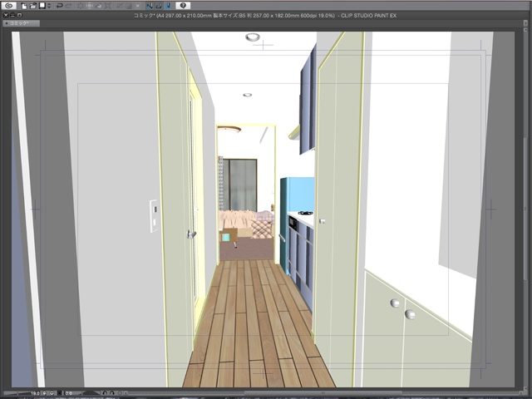Rotate canvas left with status bar icon
532x399 pixels.
pos(105,393)
